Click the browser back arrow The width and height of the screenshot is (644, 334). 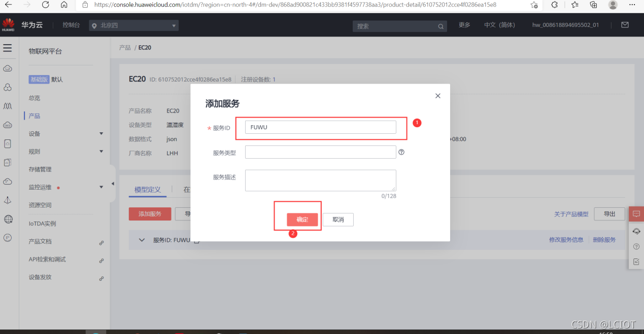9,5
